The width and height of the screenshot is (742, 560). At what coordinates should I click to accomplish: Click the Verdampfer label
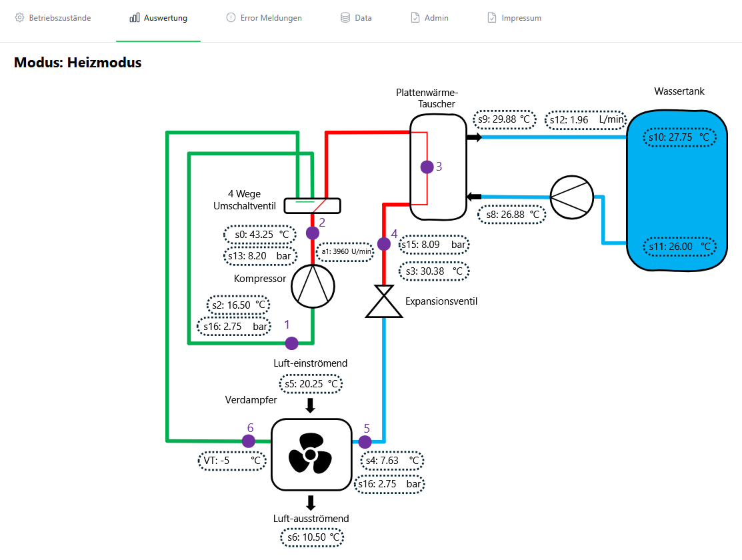tap(251, 400)
